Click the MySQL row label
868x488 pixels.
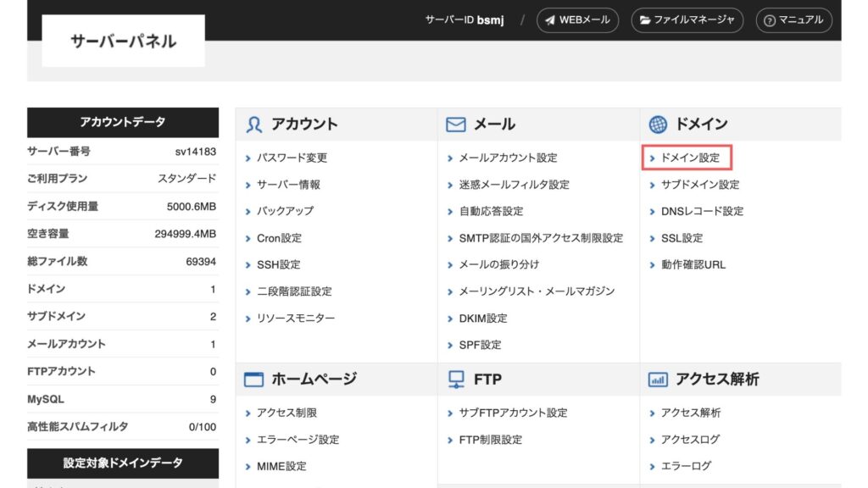pos(46,400)
